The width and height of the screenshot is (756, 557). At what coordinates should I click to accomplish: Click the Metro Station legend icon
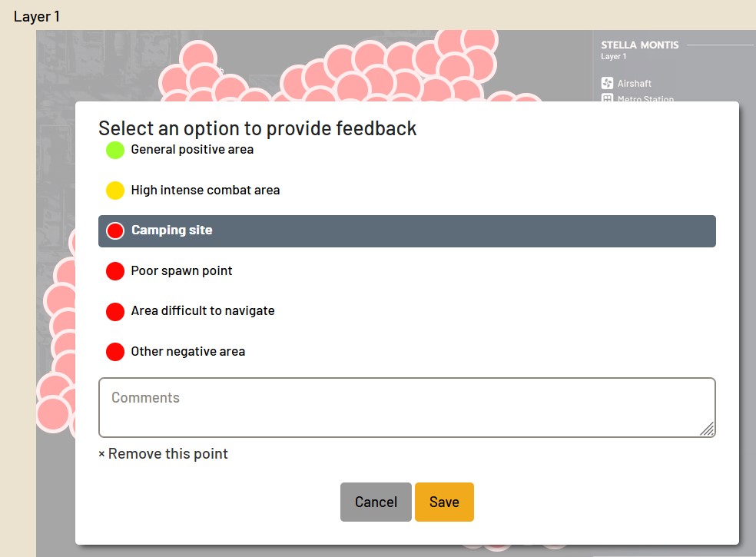(607, 99)
